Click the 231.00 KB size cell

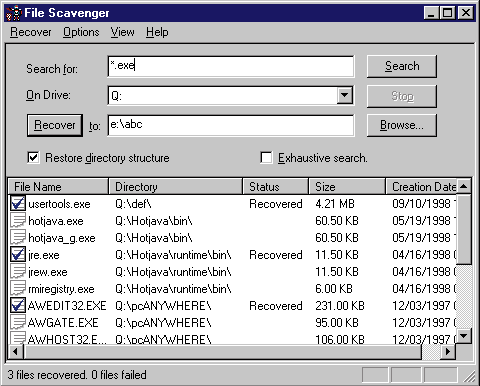340,306
